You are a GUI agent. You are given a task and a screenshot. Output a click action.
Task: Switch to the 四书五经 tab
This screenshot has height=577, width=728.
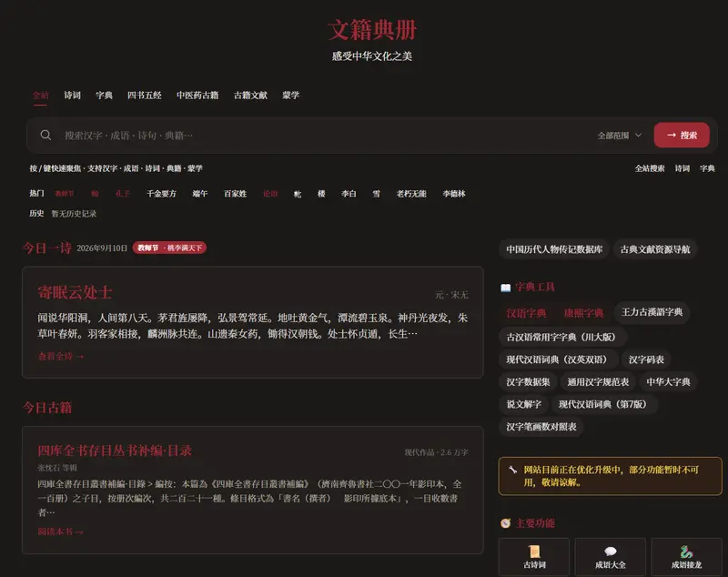click(145, 96)
